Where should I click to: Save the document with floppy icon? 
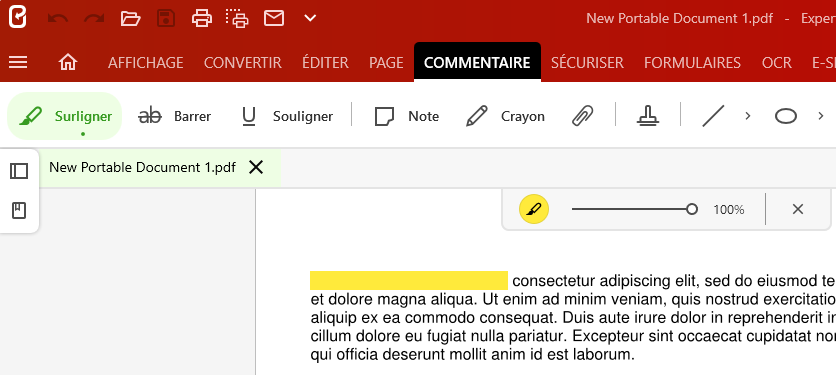tap(166, 19)
